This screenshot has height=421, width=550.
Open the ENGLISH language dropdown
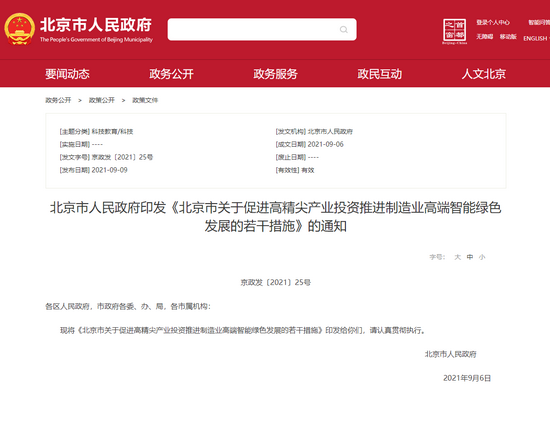[x=537, y=38]
